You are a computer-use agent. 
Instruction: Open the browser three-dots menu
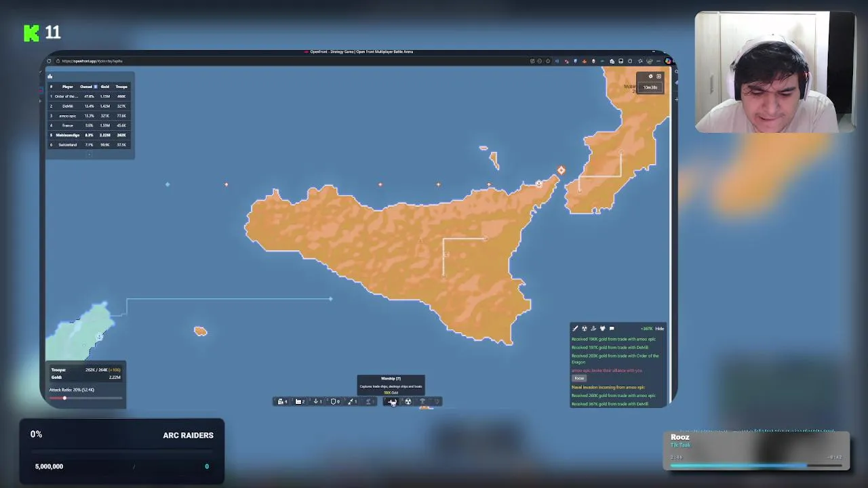point(658,61)
